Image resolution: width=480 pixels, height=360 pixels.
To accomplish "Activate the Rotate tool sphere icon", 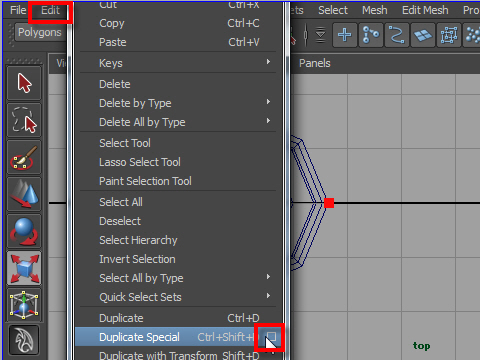I will pyautogui.click(x=24, y=231).
